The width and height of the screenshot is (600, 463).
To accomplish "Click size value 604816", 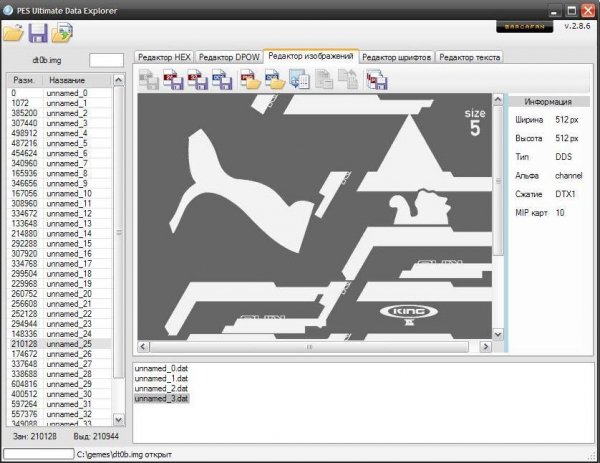I will click(24, 384).
